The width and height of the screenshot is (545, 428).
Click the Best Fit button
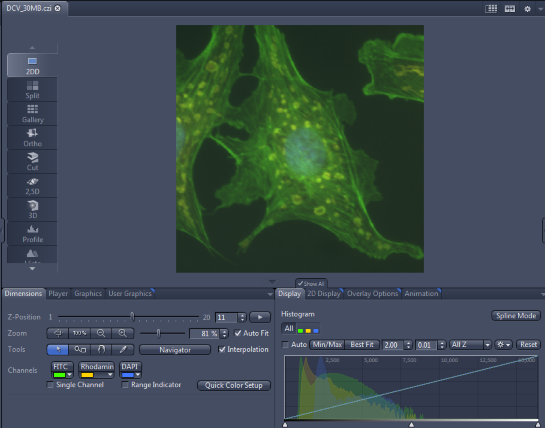362,345
